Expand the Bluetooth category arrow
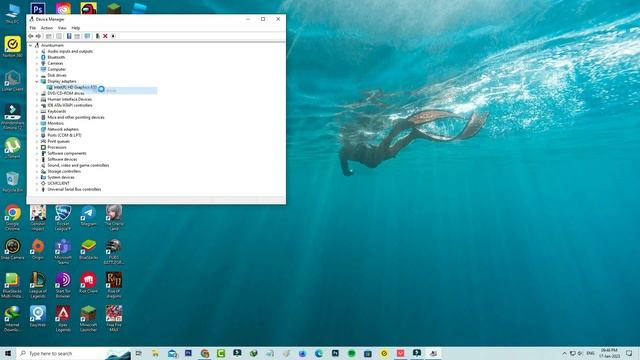The width and height of the screenshot is (640, 360). point(37,58)
